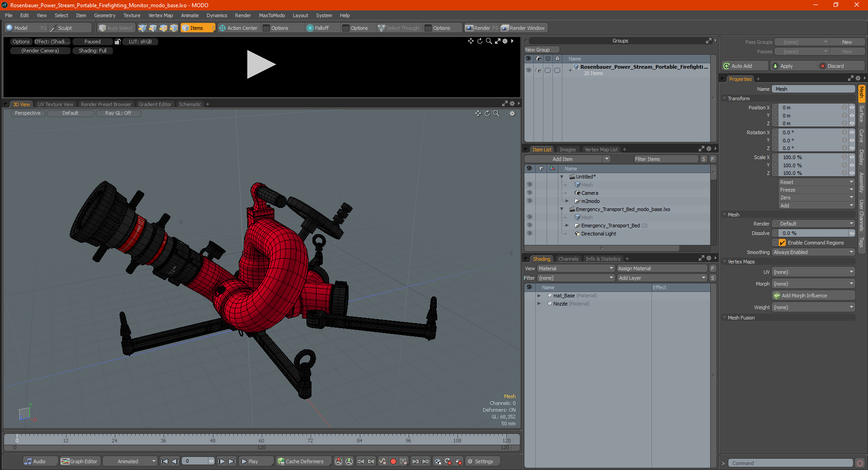The height and width of the screenshot is (470, 868).
Task: Toggle visibility of Directional Light
Action: pos(529,234)
